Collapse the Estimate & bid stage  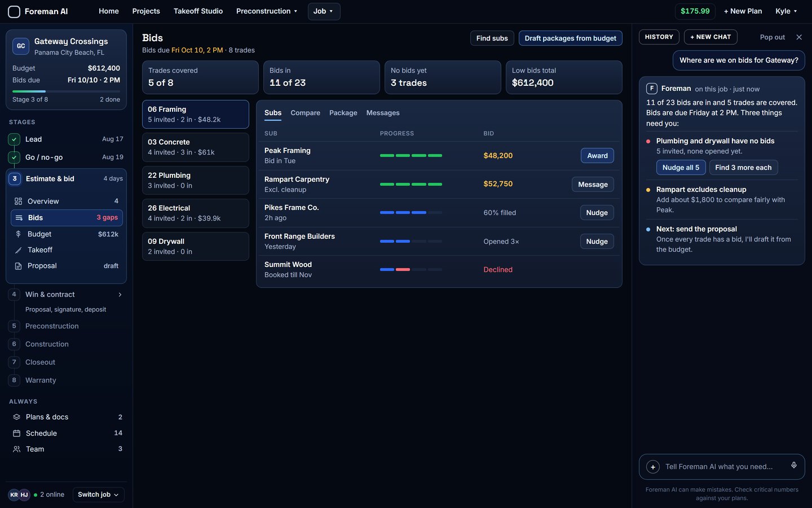pos(66,179)
